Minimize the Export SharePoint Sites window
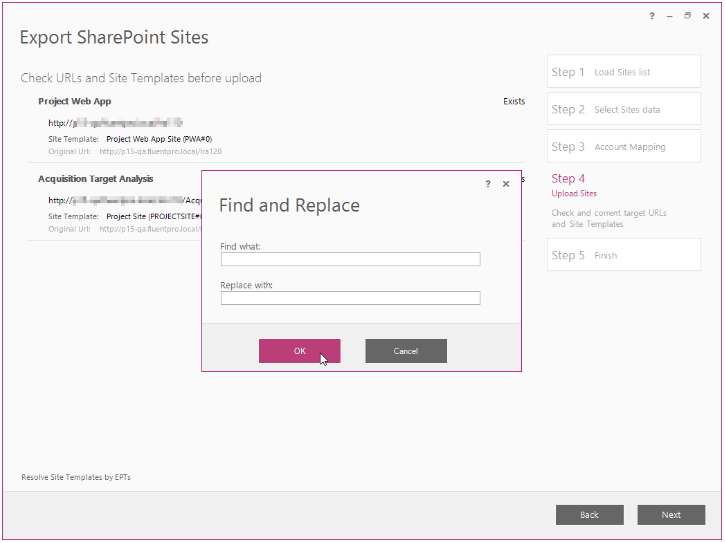This screenshot has height=543, width=725. [670, 16]
